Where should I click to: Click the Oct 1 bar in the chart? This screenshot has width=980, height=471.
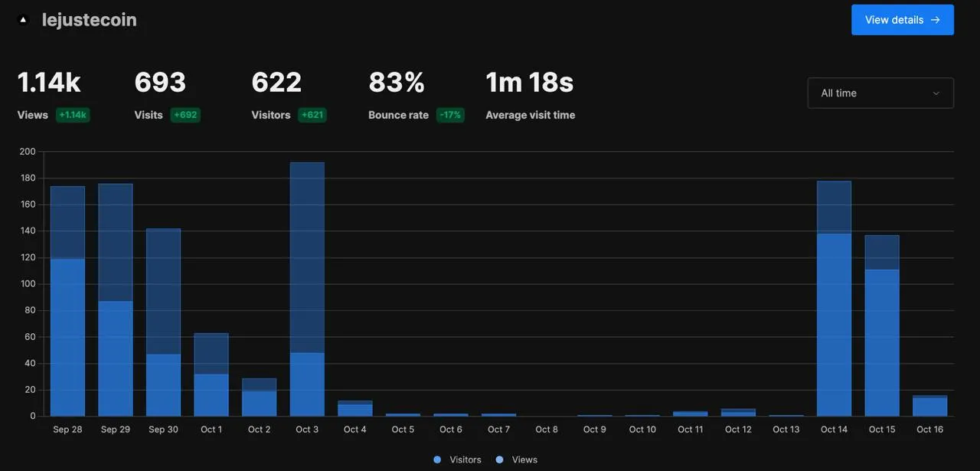pos(211,375)
